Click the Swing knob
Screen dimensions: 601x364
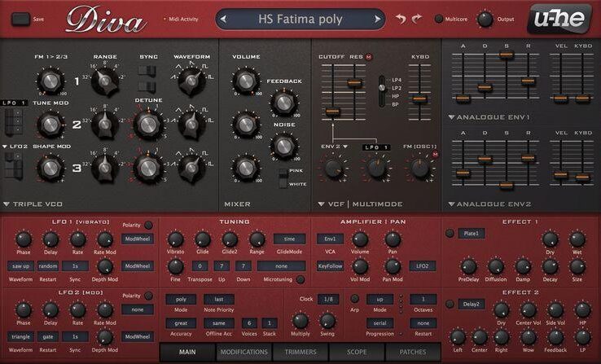[x=327, y=321]
